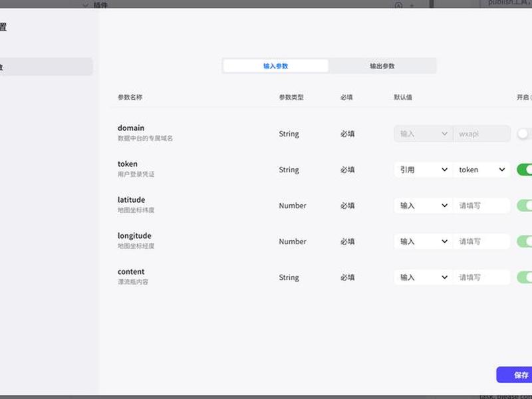Click the content default value input
The height and width of the screenshot is (399, 532).
coord(481,277)
